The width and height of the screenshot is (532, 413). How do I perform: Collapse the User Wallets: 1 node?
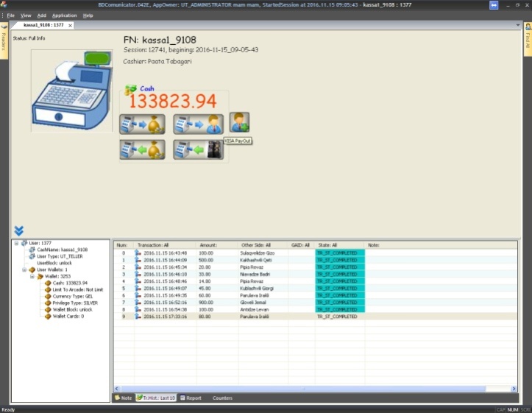pyautogui.click(x=24, y=269)
